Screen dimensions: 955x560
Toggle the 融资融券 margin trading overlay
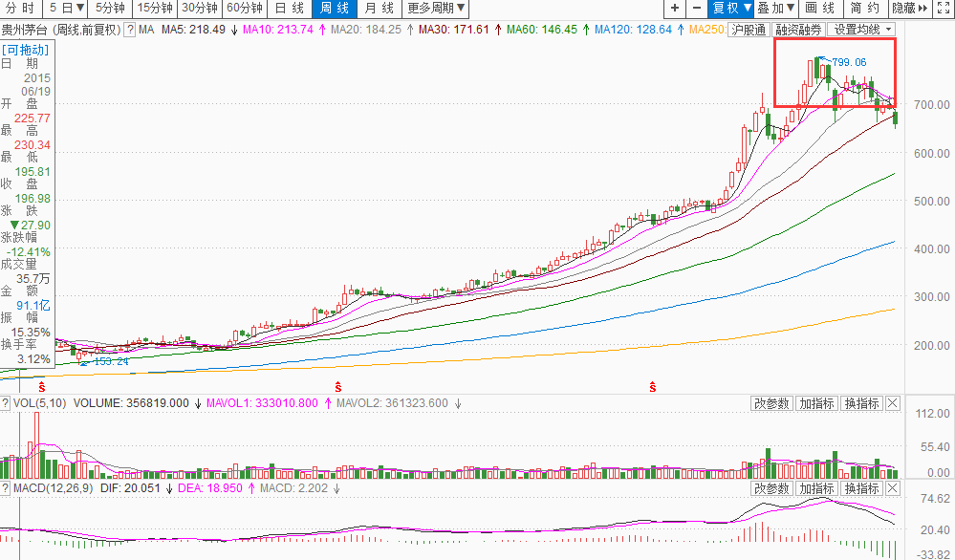pyautogui.click(x=798, y=30)
